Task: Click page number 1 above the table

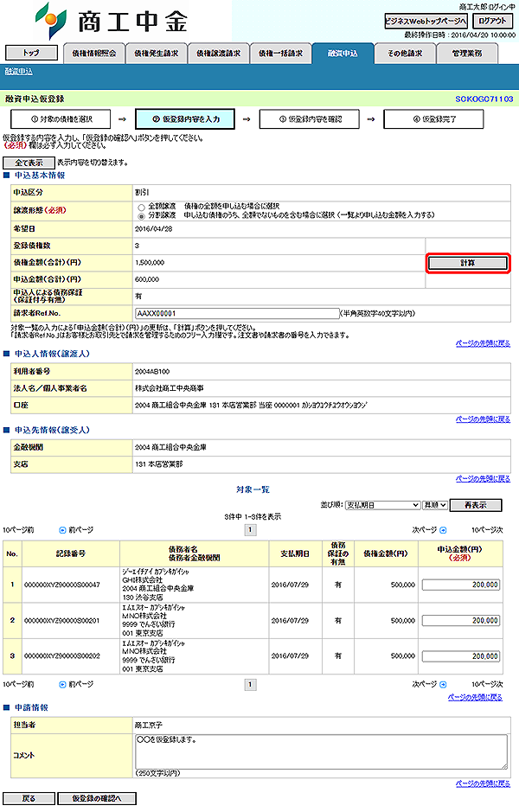Action: (x=250, y=530)
